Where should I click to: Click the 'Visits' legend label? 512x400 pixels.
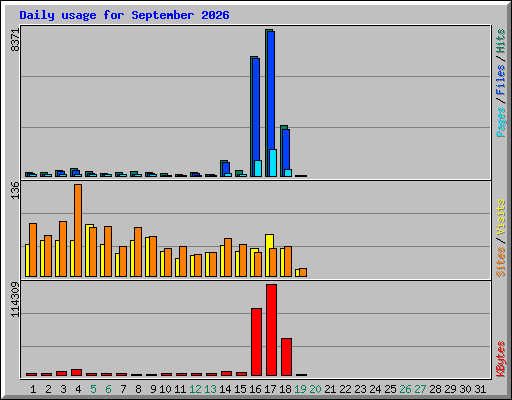pos(500,218)
